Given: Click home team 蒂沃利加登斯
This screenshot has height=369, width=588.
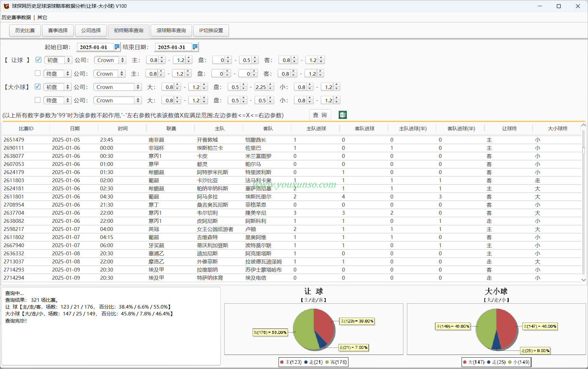Looking at the screenshot, I should [213, 245].
